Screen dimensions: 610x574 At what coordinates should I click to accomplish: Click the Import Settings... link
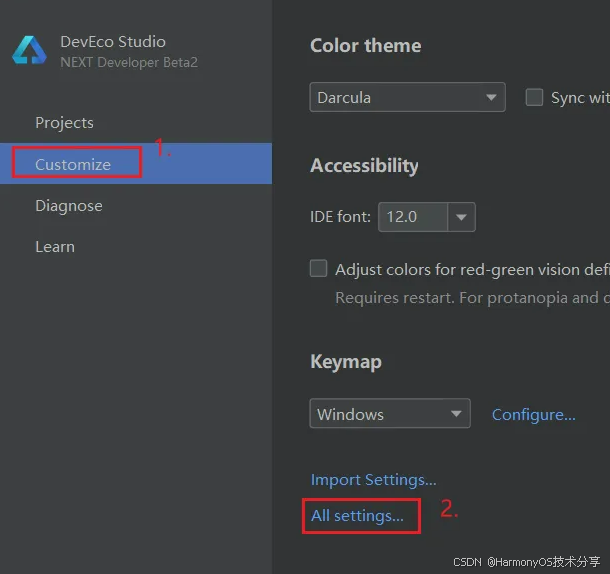point(373,479)
